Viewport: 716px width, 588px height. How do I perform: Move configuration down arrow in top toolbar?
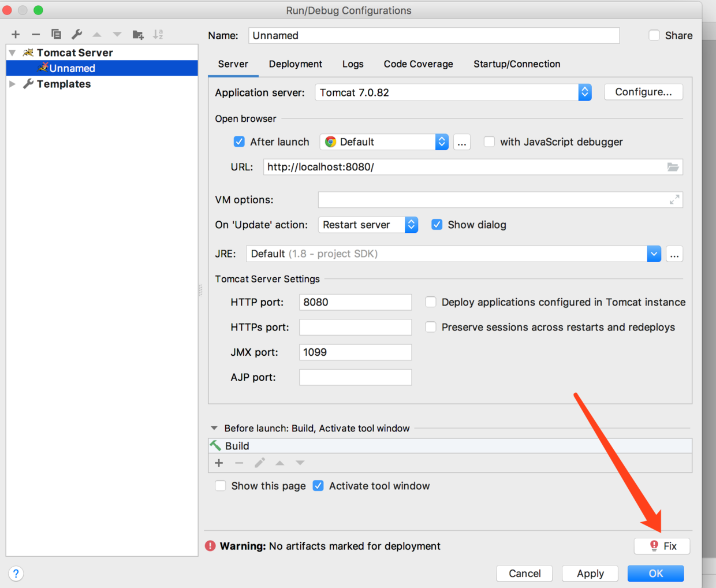[117, 35]
